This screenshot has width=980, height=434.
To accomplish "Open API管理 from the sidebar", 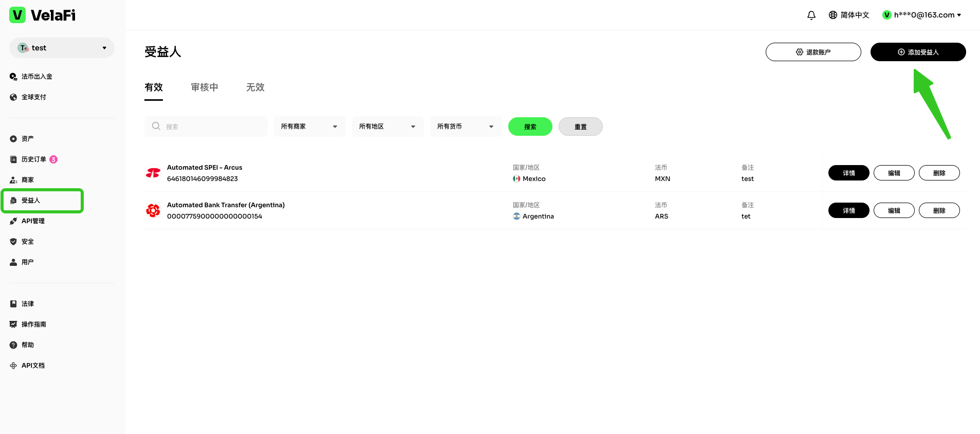I will coord(32,221).
